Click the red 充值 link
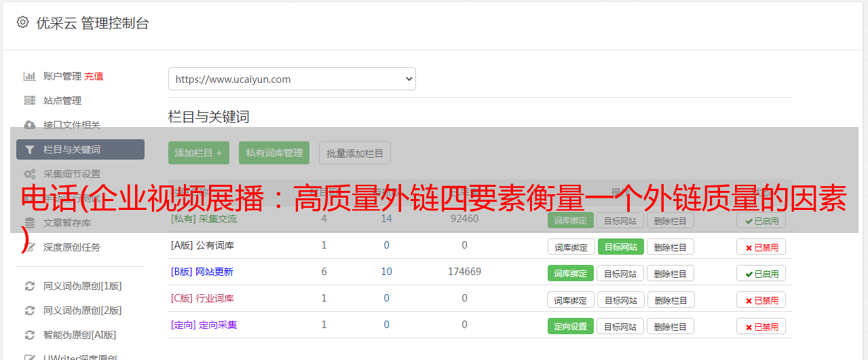Screen dimensions: 868x360 94,76
